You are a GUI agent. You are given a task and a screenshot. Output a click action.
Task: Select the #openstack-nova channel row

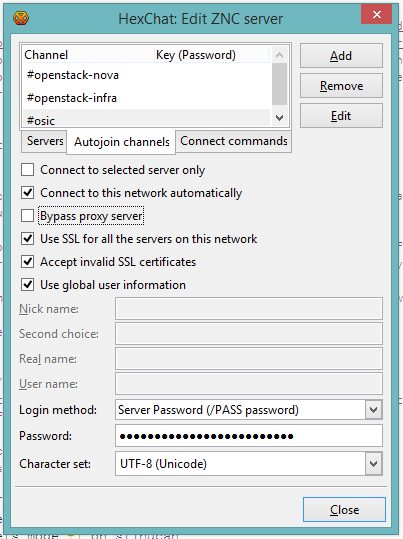coord(146,75)
